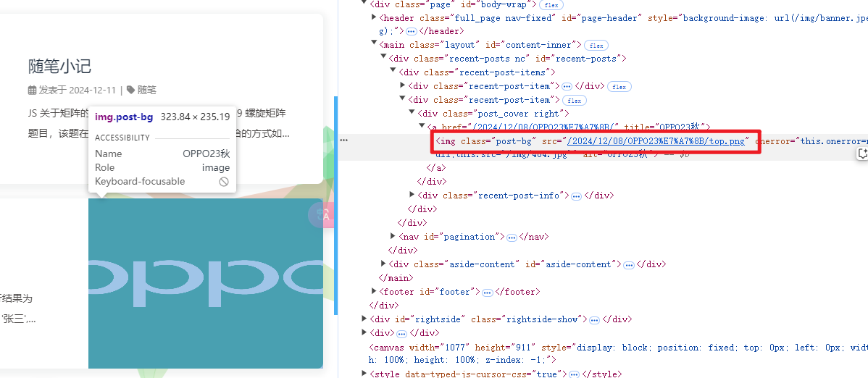Expand the footer node

[374, 291]
